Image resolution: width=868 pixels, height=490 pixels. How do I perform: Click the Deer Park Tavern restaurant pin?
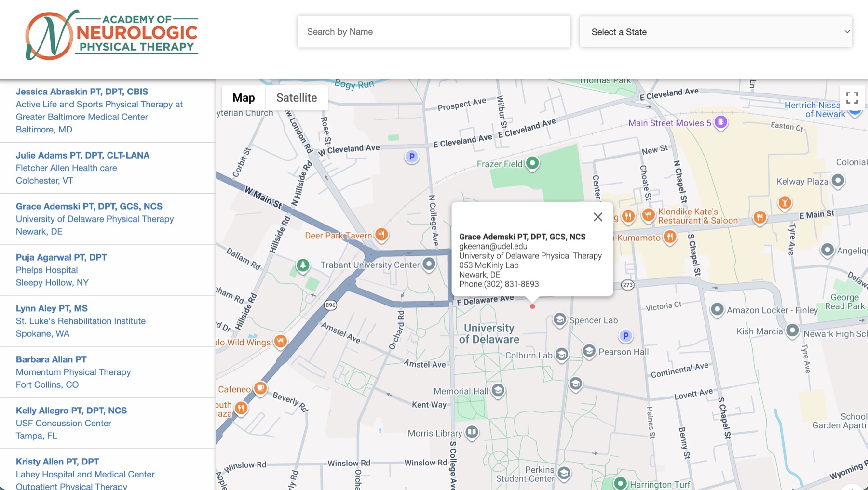point(381,235)
